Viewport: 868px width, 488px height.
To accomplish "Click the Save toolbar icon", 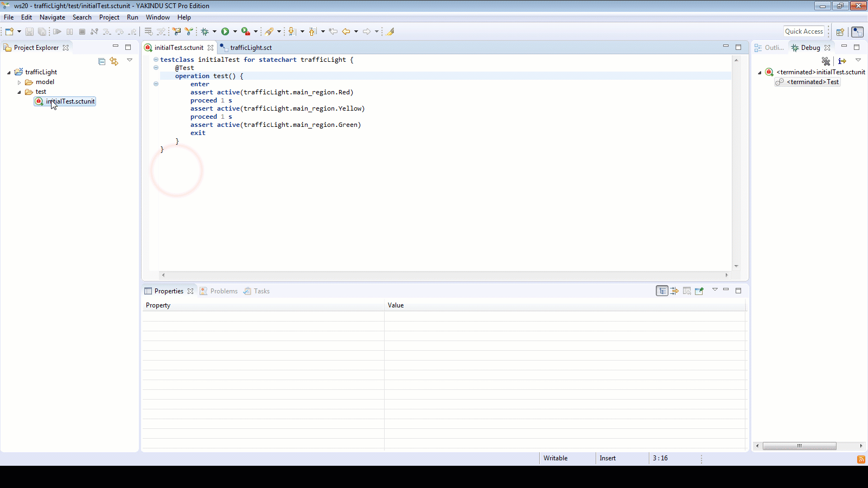I will [x=29, y=31].
